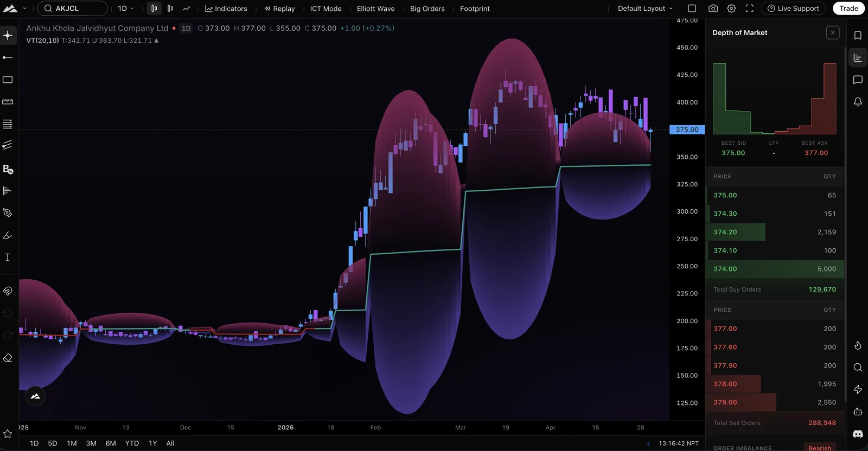Click the AKJCL symbol search field
Viewport: 868px width, 451px height.
click(73, 9)
